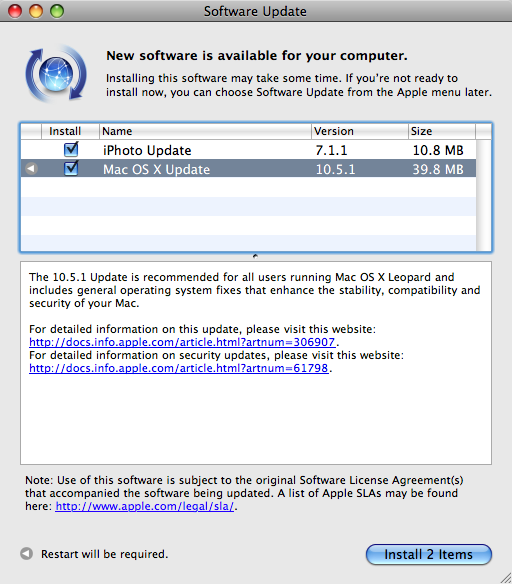Click the split pane divider handle
Viewport: 512px width, 584px height.
pos(255,256)
